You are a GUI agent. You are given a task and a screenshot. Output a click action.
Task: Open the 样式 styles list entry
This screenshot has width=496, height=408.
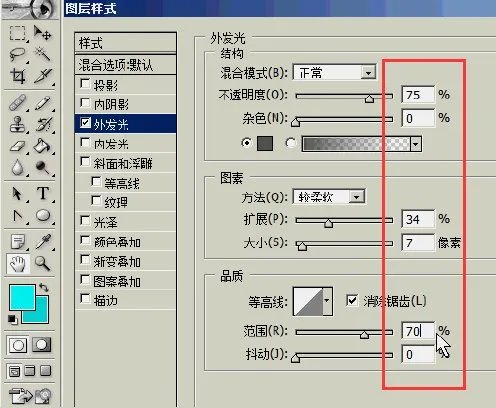click(125, 43)
